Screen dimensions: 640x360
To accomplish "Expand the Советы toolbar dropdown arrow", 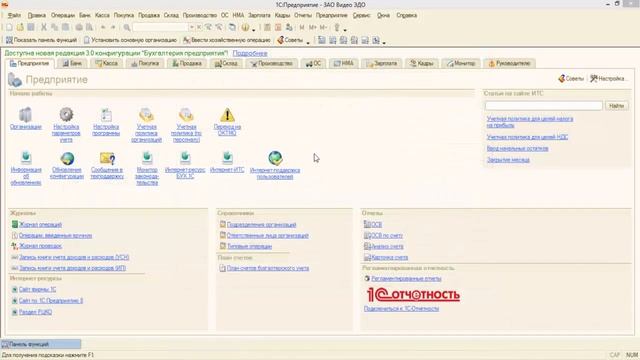I will coord(308,42).
